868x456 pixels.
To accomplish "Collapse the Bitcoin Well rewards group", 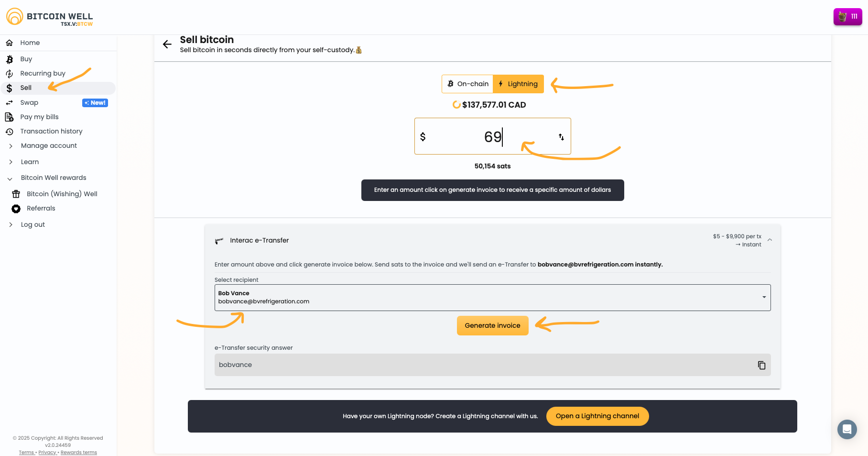I will pos(10,178).
